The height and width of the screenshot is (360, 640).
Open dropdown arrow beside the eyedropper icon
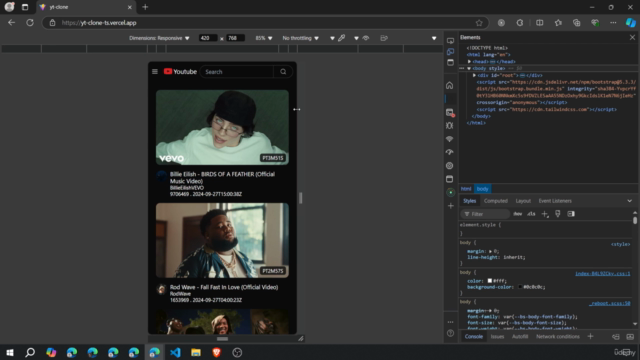coord(332,38)
